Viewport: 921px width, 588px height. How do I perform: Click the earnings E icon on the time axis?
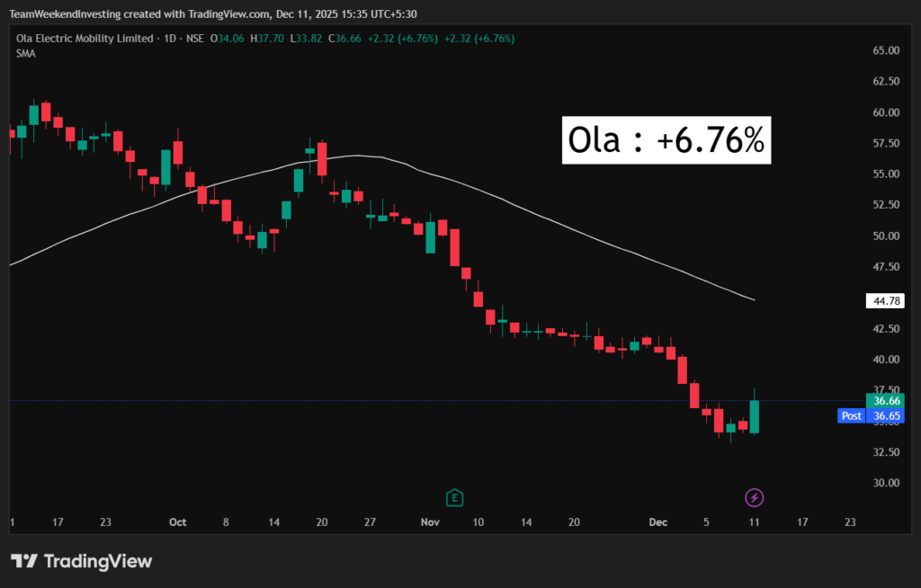(455, 497)
